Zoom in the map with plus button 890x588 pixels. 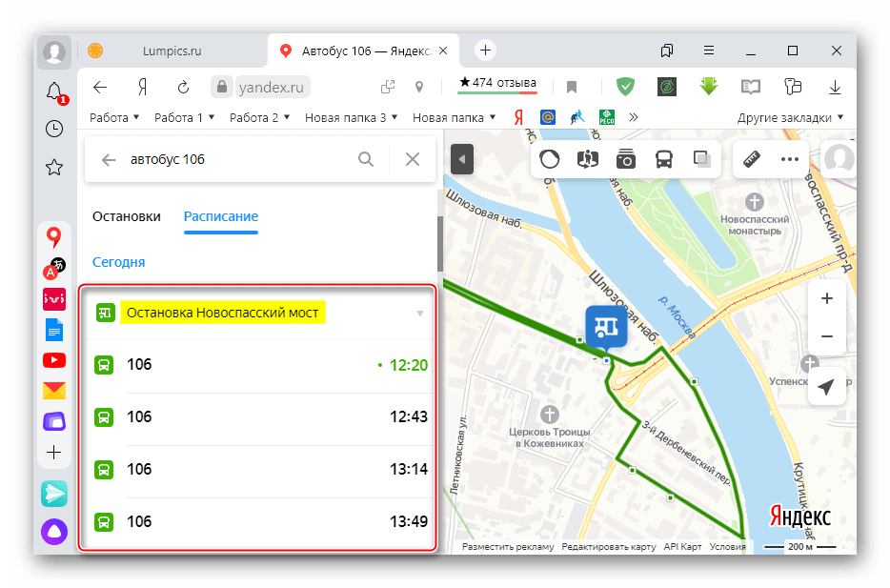(826, 299)
